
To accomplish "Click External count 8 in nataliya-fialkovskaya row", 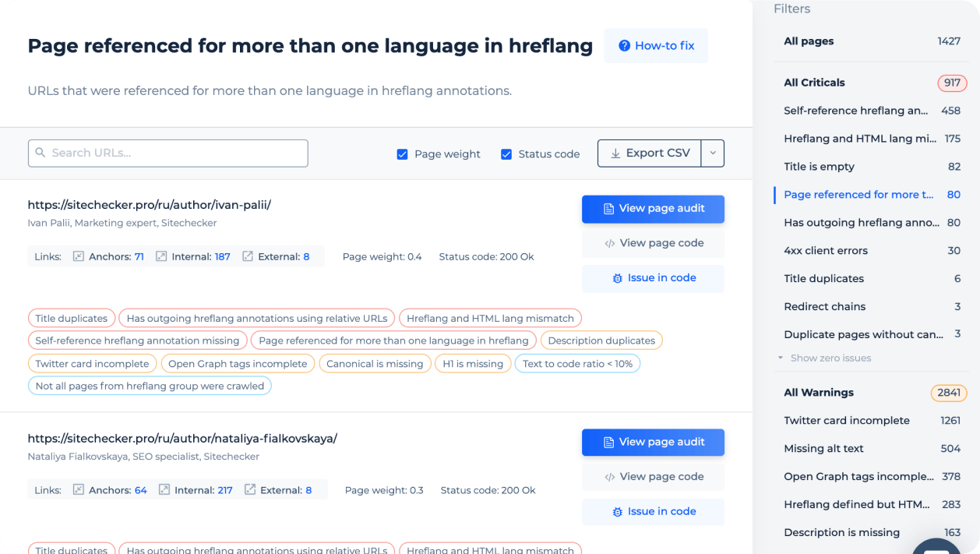I will coord(308,490).
